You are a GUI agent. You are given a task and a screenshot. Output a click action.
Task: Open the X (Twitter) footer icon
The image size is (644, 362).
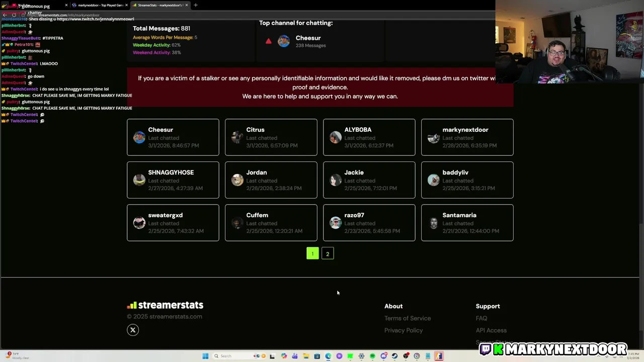pyautogui.click(x=133, y=330)
